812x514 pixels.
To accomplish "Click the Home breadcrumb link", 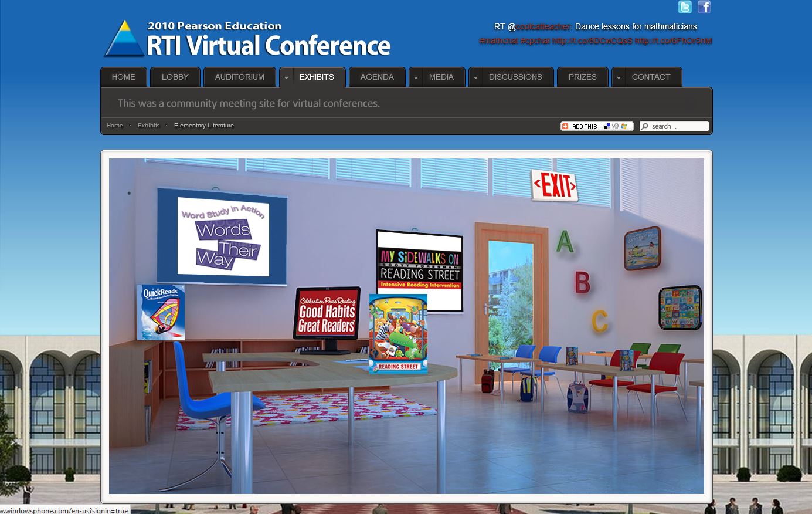I will click(x=115, y=126).
